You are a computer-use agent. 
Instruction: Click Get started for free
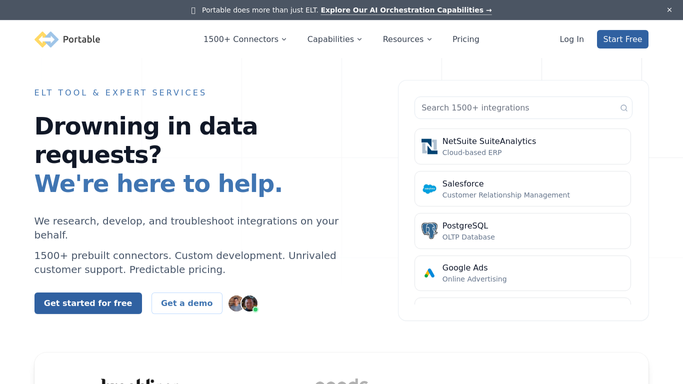pos(88,303)
